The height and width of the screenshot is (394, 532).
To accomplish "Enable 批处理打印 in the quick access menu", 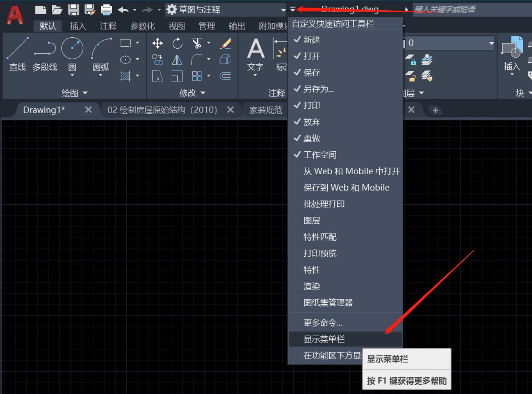I will (x=324, y=204).
